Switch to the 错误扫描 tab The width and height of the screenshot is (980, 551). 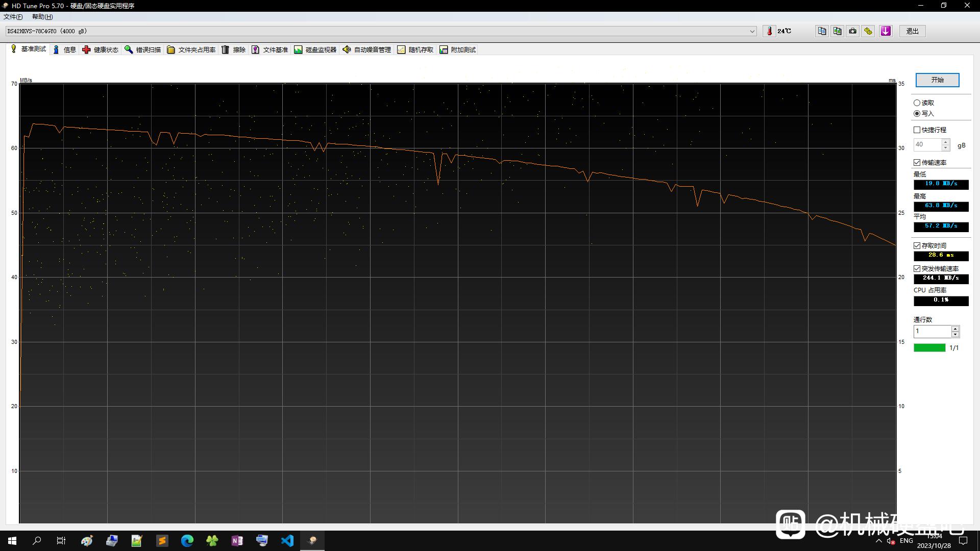tap(143, 49)
